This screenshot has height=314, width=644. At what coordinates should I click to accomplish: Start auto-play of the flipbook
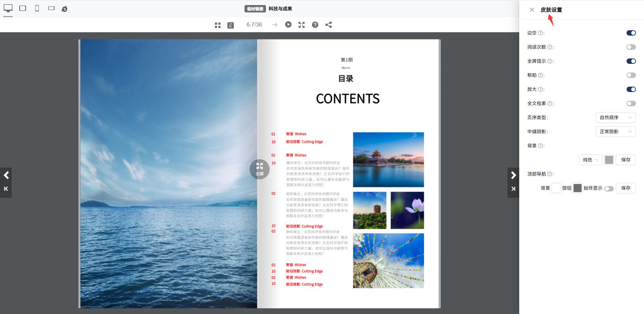point(288,25)
